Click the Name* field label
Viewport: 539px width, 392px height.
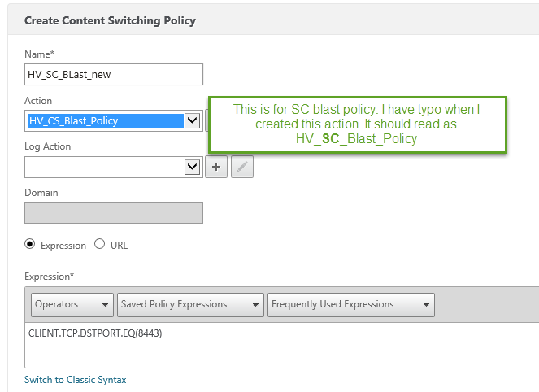pyautogui.click(x=39, y=54)
